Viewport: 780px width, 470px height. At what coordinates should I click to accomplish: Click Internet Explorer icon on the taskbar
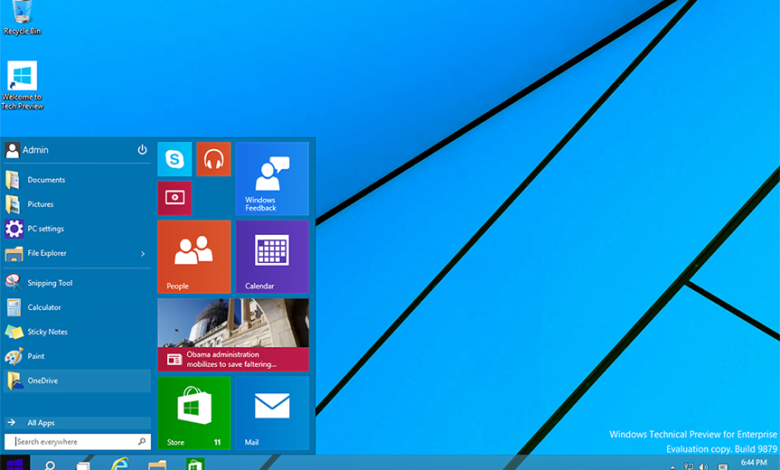(x=120, y=464)
